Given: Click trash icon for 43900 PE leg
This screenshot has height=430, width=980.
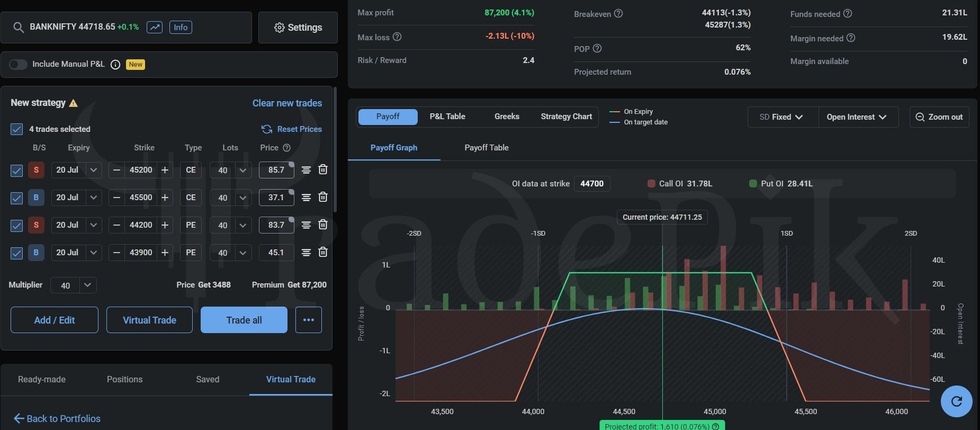Looking at the screenshot, I should tap(322, 252).
